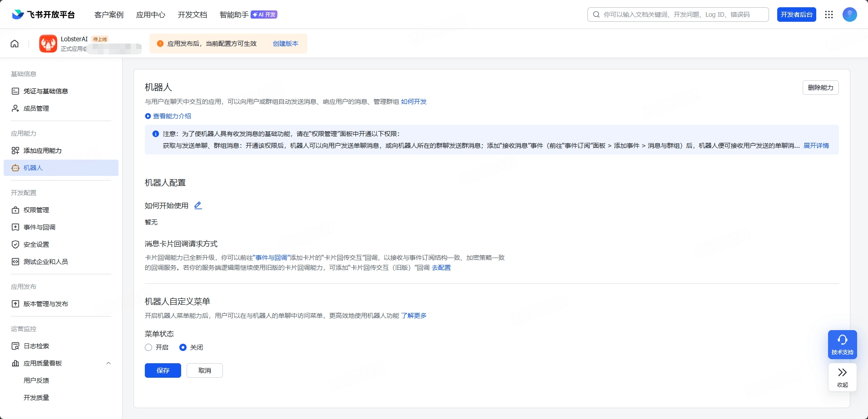Open 权限管理 from the sidebar
Viewport: 868px width, 419px height.
click(36, 209)
